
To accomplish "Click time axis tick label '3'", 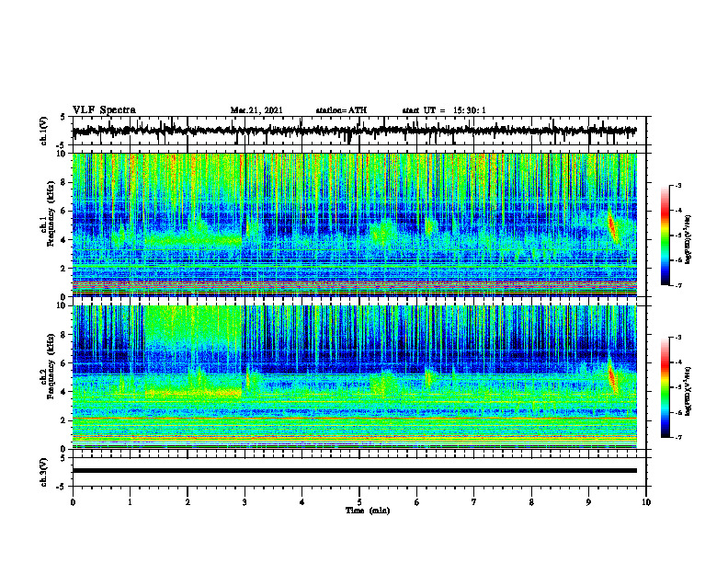I will [245, 502].
